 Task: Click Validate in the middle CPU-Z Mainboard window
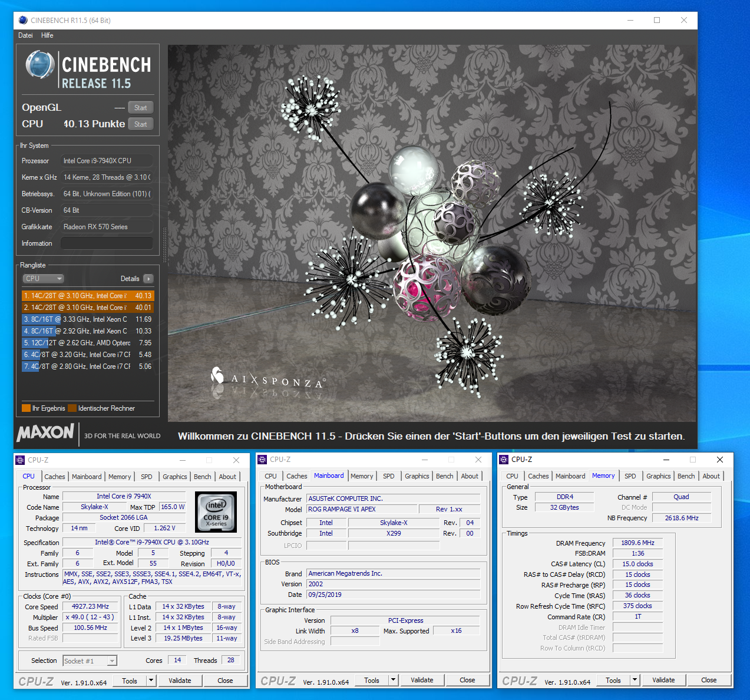[x=422, y=680]
